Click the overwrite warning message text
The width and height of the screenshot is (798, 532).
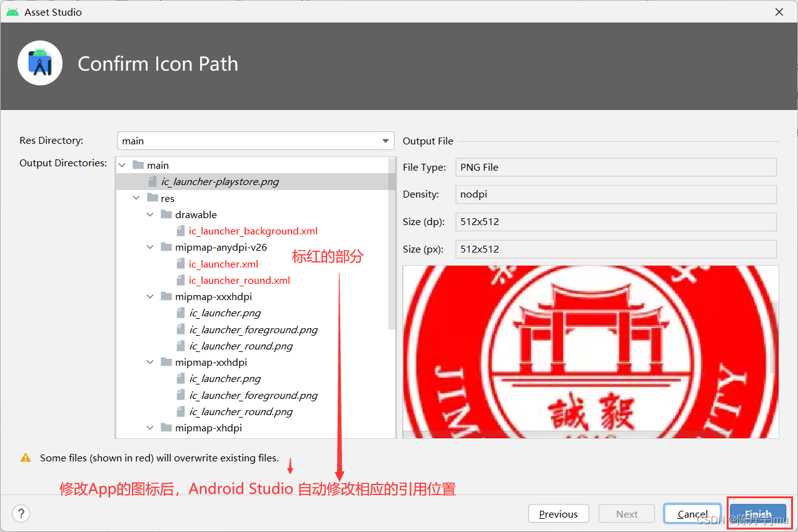(x=159, y=458)
